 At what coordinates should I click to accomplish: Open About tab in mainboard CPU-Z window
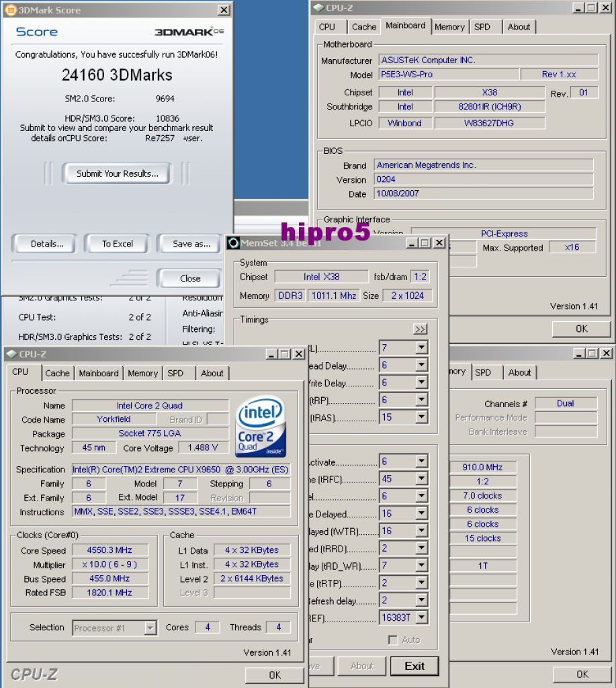pos(519,27)
